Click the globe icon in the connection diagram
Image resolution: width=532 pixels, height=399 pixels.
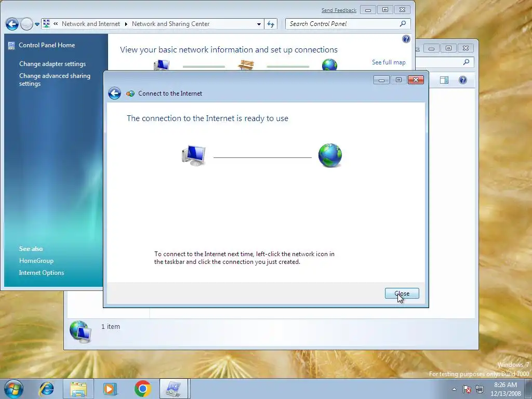(x=330, y=155)
